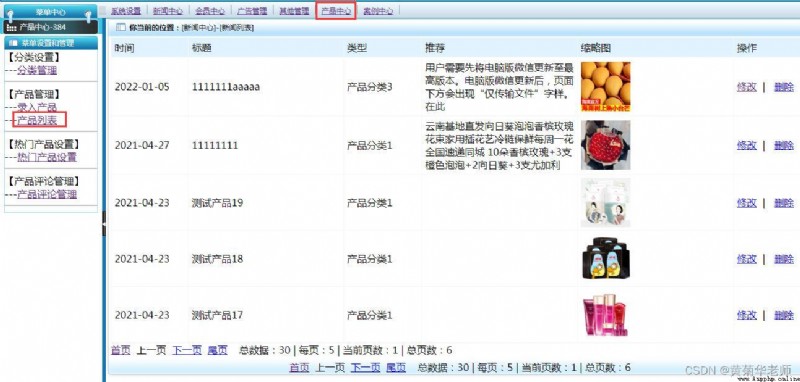Open the 会员中心 top menu
Image resolution: width=800 pixels, height=382 pixels.
(210, 11)
